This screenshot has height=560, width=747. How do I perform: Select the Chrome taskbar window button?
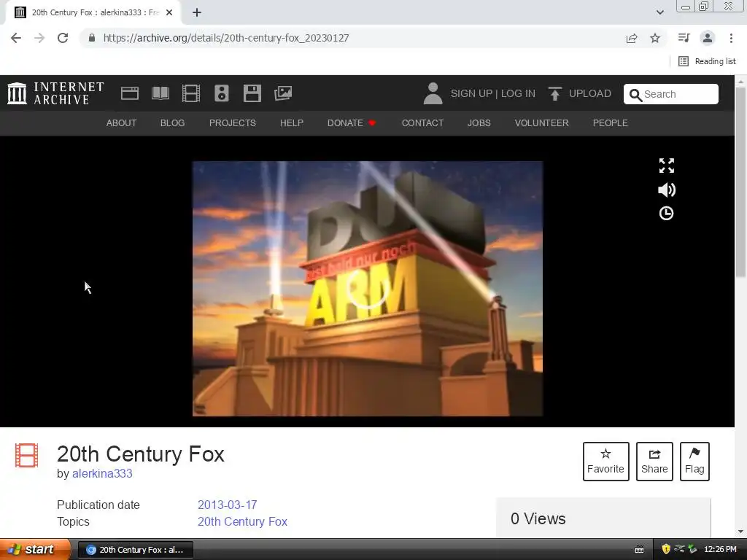pyautogui.click(x=135, y=550)
